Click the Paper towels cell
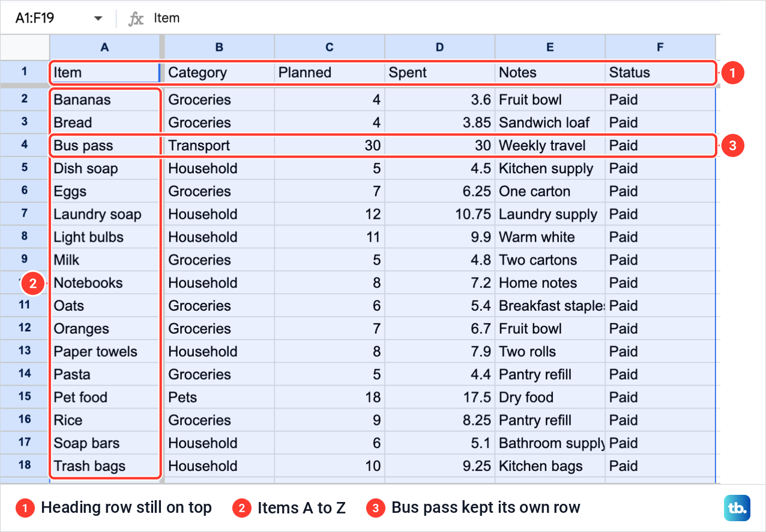 [x=105, y=351]
